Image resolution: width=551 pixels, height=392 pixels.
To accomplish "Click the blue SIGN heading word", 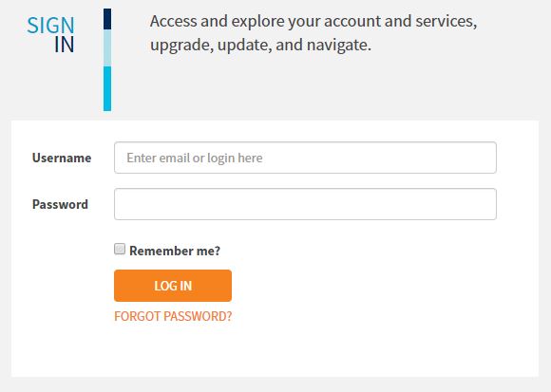I will coord(50,26).
